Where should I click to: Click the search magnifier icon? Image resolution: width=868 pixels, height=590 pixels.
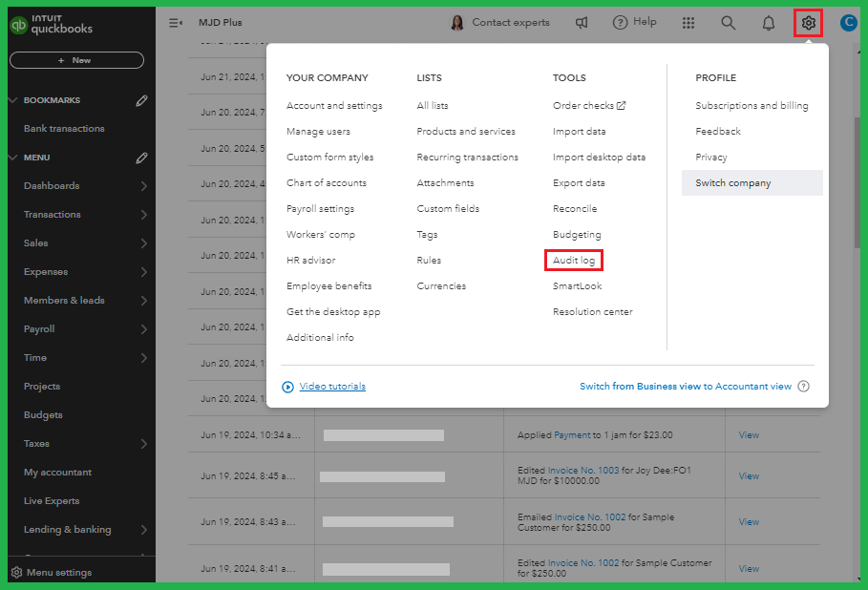pos(728,23)
